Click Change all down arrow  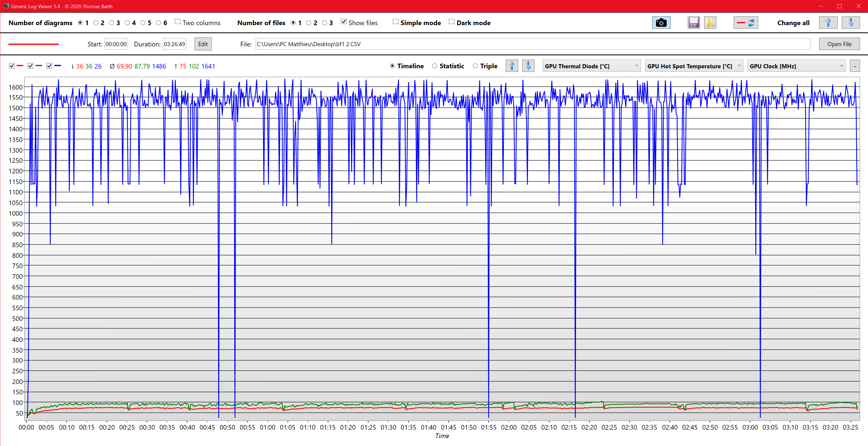coord(851,23)
